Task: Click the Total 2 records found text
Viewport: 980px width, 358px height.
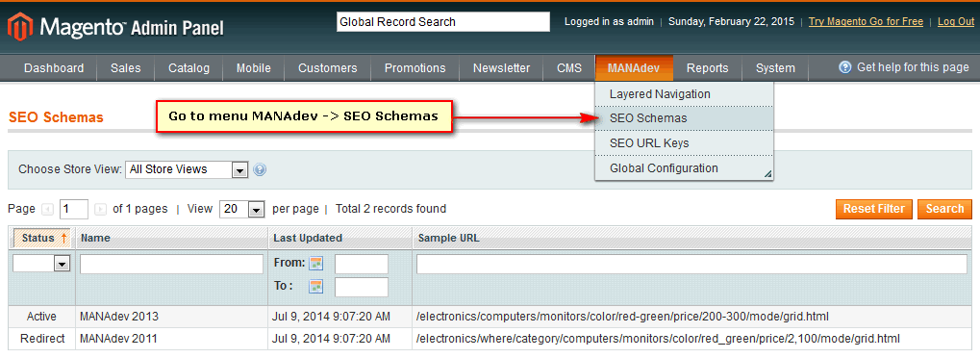Action: pyautogui.click(x=390, y=209)
